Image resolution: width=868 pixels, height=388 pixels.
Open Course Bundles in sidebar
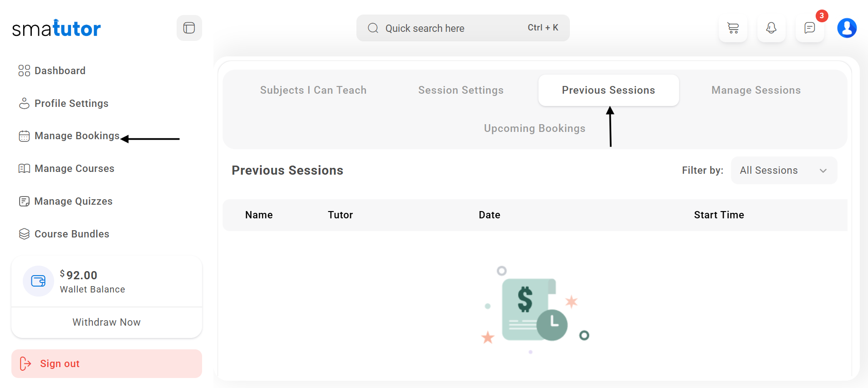coord(71,234)
